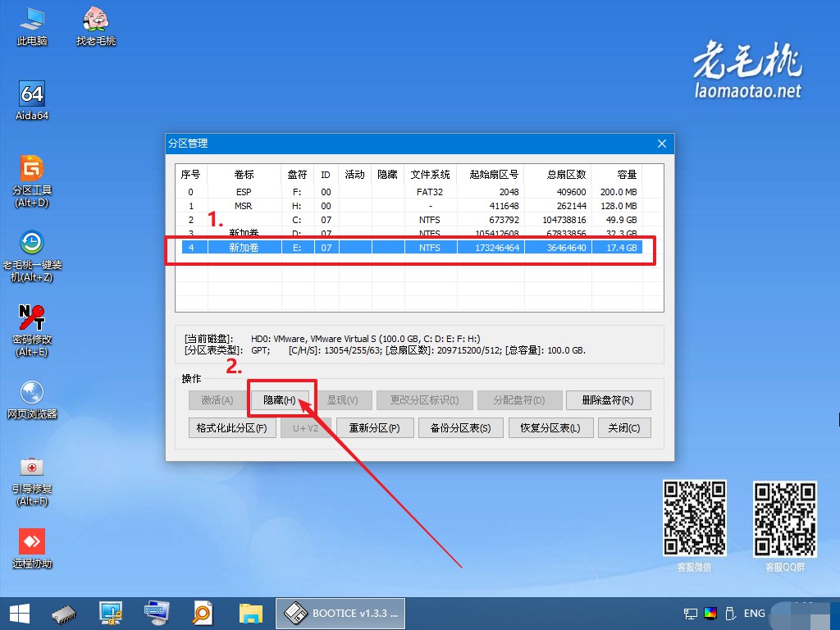This screenshot has height=630, width=840.
Task: Click the 备份分区表(S) button
Action: click(x=461, y=428)
